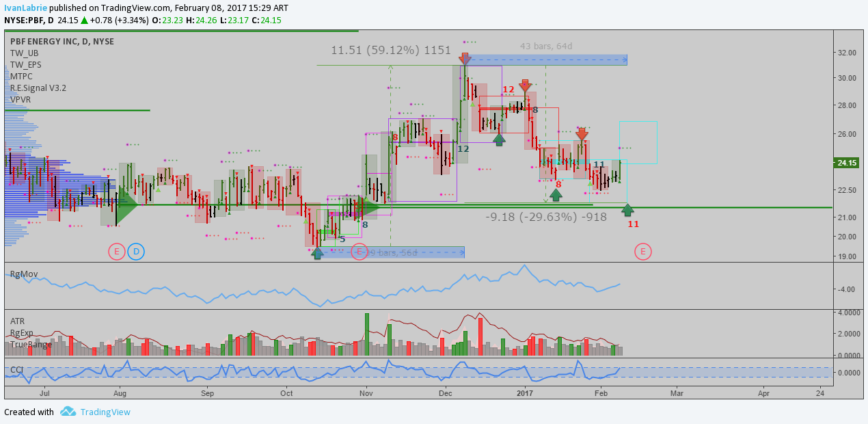Screen dimensions: 868x424
Task: Click the '-9.18 (-29.63%) -918' measurement label
Action: (546, 217)
